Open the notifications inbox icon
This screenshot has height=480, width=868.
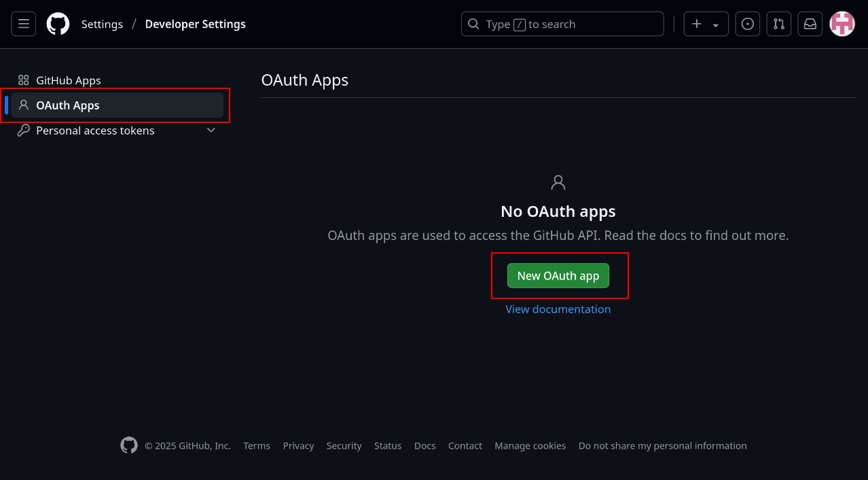(x=810, y=24)
